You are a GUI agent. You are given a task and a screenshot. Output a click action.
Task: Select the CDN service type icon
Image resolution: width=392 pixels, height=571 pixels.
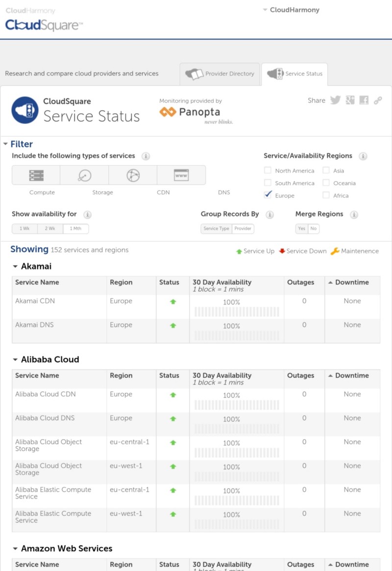[133, 175]
